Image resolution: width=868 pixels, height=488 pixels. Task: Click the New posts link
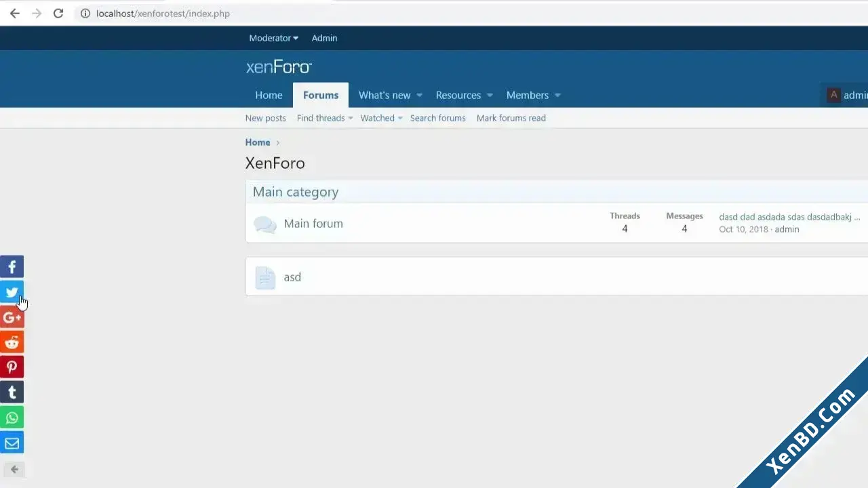pos(266,118)
